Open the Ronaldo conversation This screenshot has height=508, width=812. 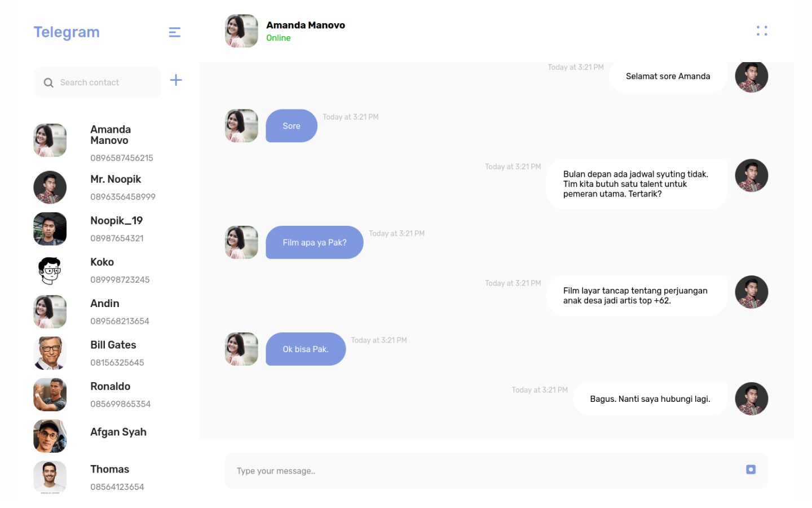click(x=110, y=394)
